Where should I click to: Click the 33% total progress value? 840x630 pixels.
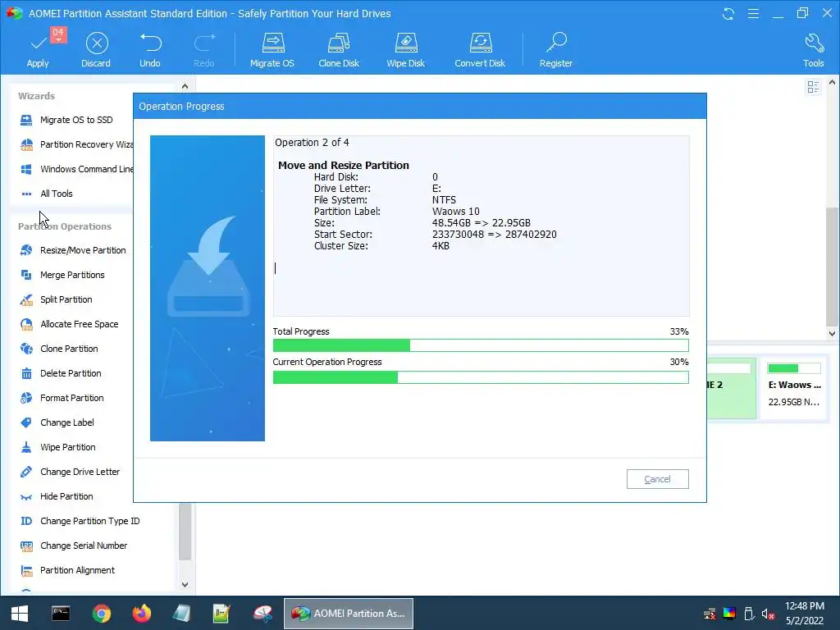(679, 331)
